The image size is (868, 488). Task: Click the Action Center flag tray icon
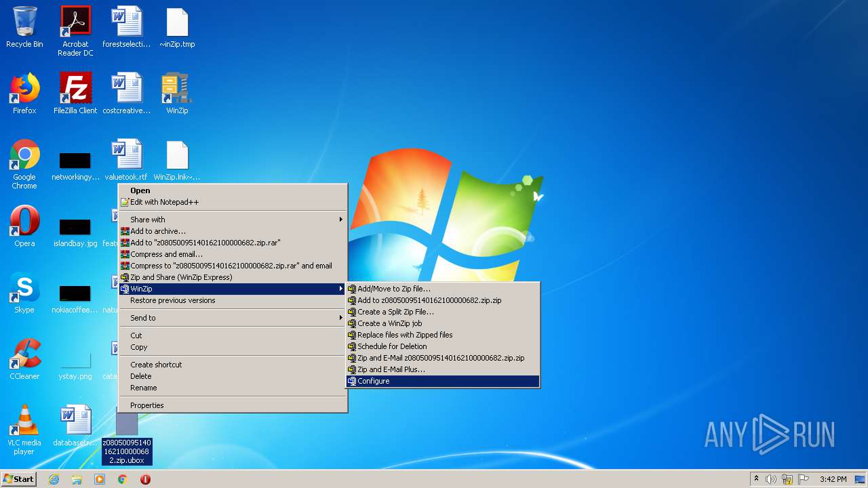tap(803, 479)
